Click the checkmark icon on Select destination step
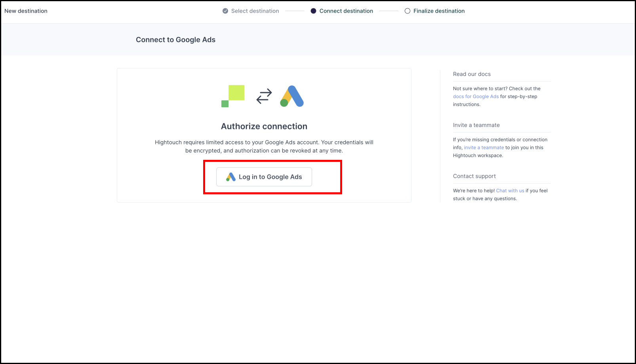Image resolution: width=636 pixels, height=364 pixels. [x=225, y=11]
